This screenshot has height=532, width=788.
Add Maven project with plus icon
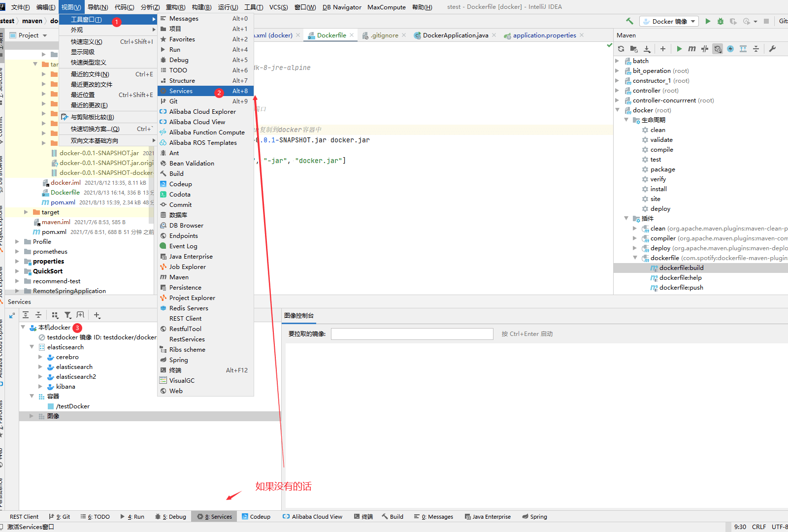[663, 49]
